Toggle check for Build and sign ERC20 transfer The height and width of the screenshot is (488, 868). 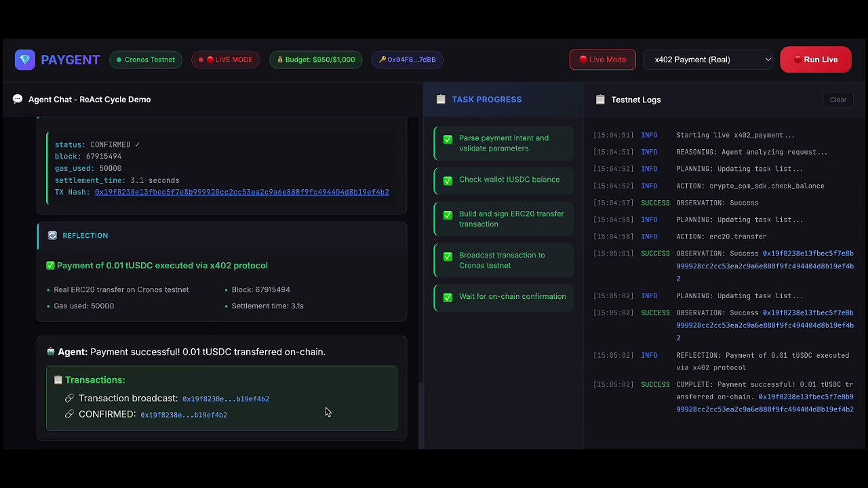(448, 215)
